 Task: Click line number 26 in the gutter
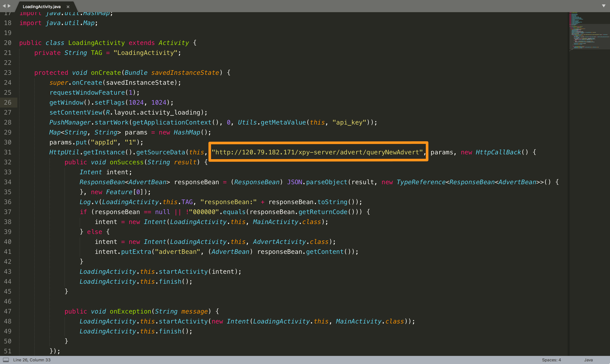coord(8,103)
